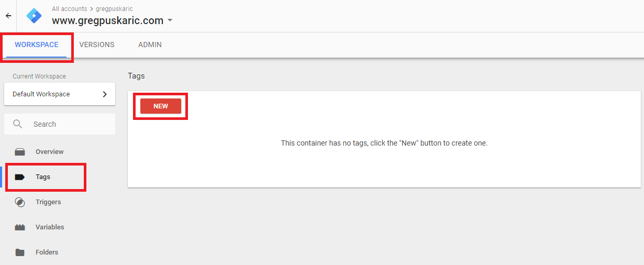Click the Google Tag Manager logo
The width and height of the screenshot is (644, 265).
pyautogui.click(x=34, y=16)
